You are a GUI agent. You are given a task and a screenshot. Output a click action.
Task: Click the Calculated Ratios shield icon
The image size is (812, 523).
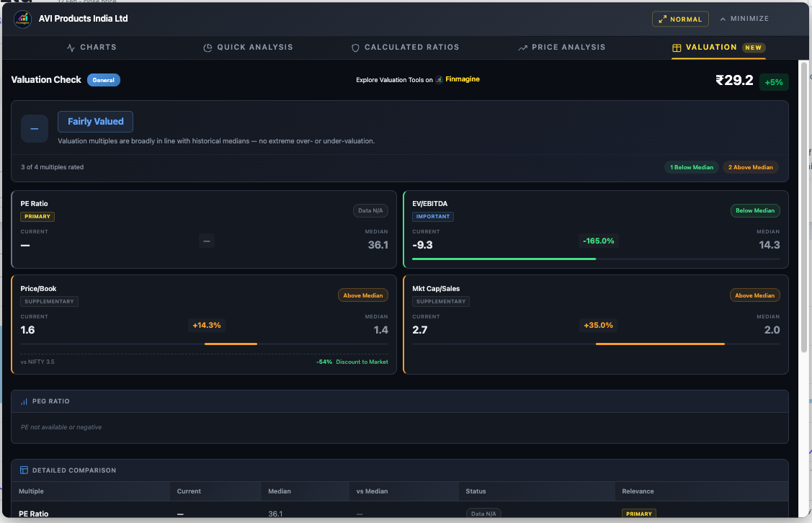pyautogui.click(x=355, y=48)
